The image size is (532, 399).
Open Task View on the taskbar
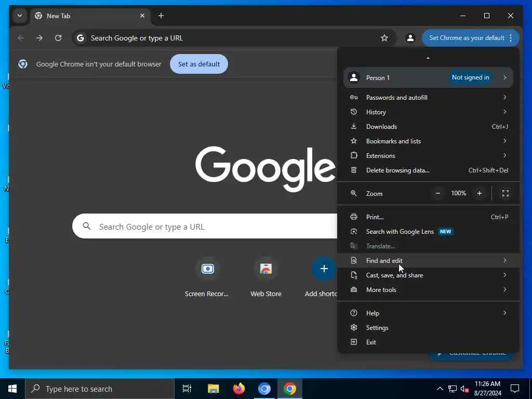click(x=187, y=389)
